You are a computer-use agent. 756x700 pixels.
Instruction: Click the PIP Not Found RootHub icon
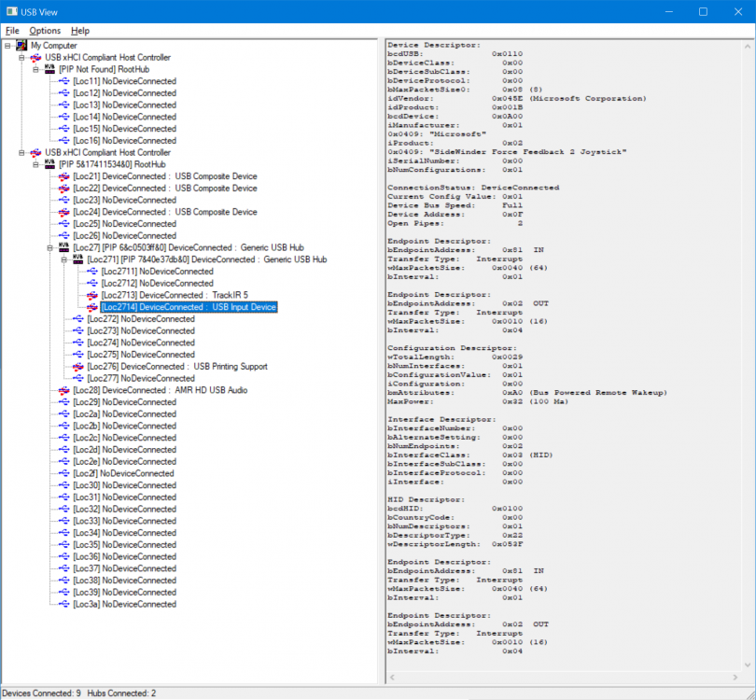point(49,69)
